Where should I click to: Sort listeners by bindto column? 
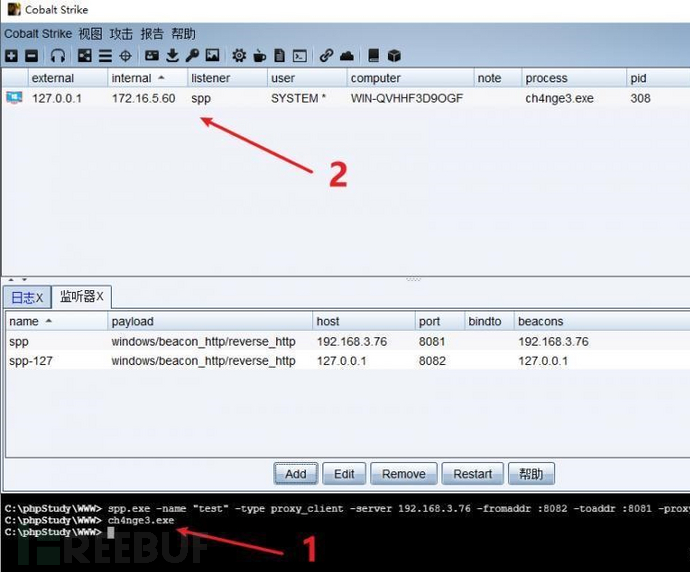point(489,321)
